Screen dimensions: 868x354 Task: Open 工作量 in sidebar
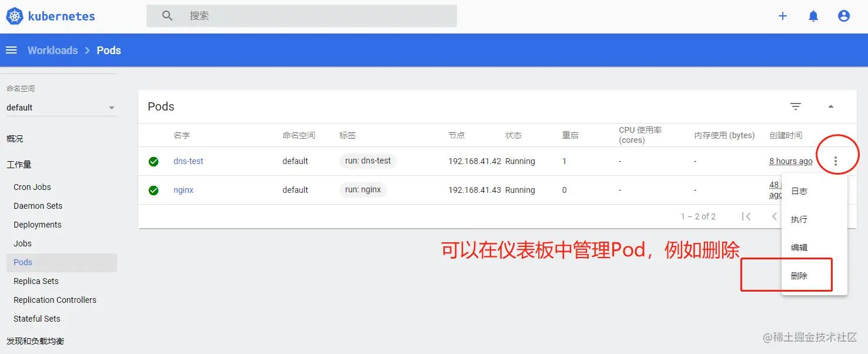(19, 165)
